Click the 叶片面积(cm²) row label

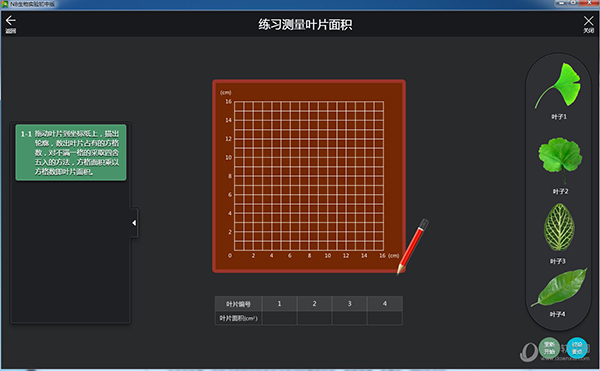pos(238,318)
